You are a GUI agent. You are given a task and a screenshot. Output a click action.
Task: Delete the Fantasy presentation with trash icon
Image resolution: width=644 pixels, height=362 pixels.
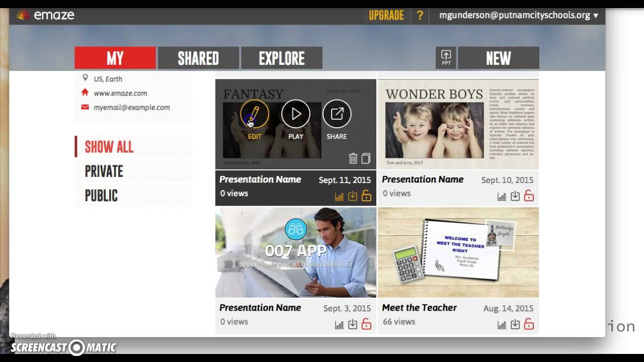[x=353, y=158]
